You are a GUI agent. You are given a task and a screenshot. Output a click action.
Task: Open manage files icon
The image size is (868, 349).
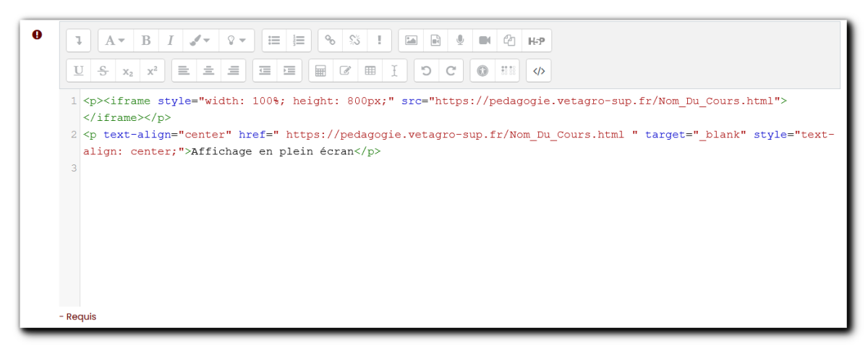(x=509, y=41)
